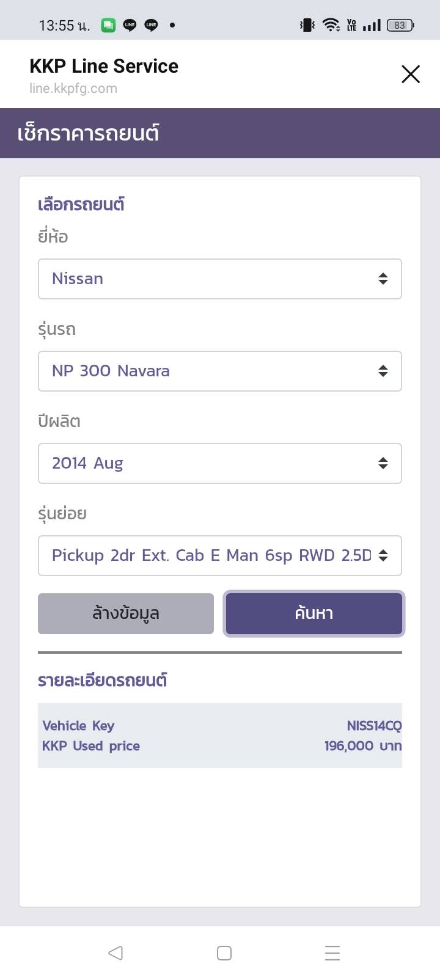
Task: Tap the Android home square icon
Action: click(224, 953)
